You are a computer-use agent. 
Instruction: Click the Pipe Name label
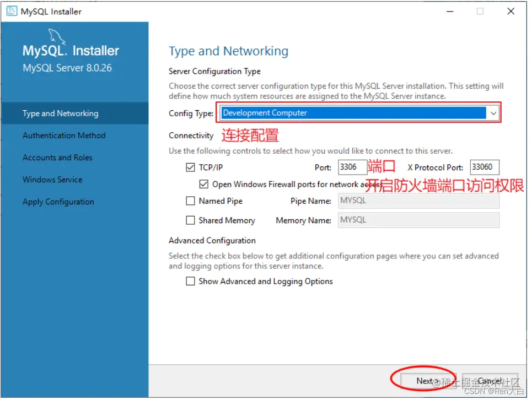311,201
